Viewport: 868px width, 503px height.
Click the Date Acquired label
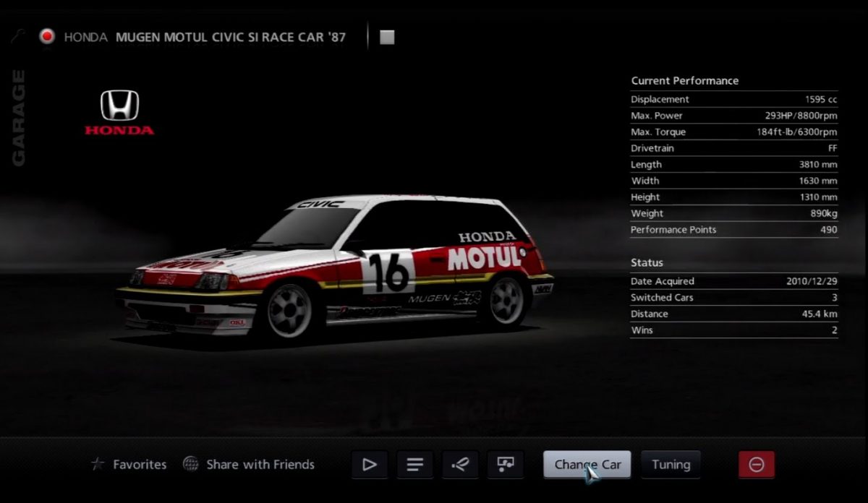[x=662, y=281]
